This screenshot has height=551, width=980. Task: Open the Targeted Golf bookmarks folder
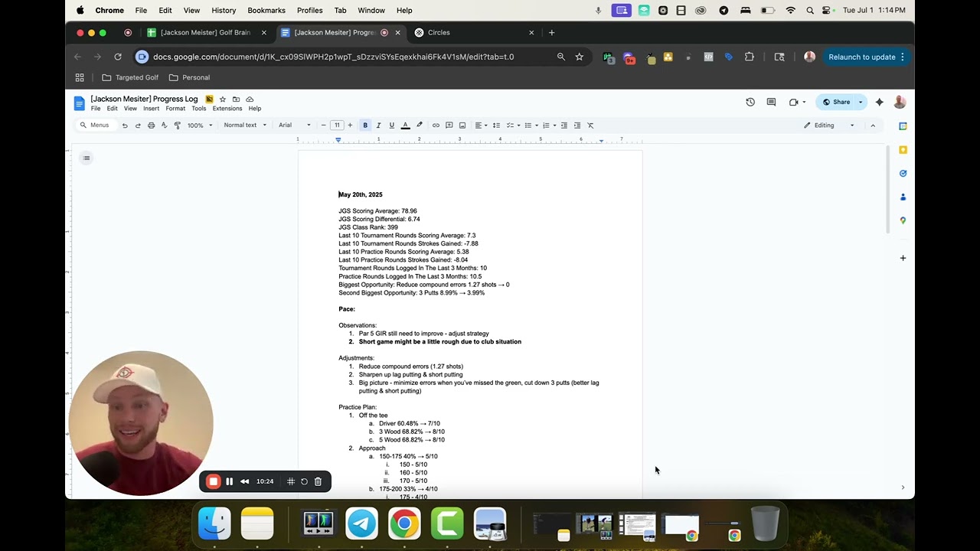[x=130, y=77]
